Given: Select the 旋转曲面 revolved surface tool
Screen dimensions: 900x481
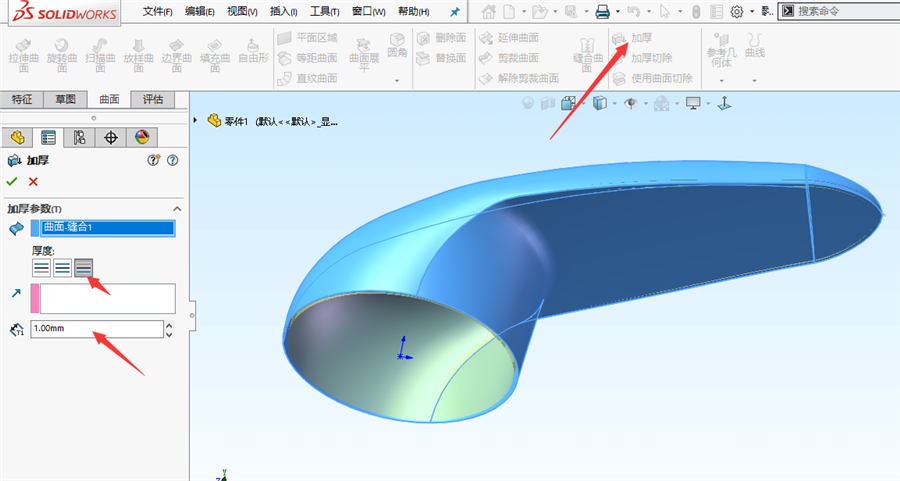Looking at the screenshot, I should tap(62, 55).
